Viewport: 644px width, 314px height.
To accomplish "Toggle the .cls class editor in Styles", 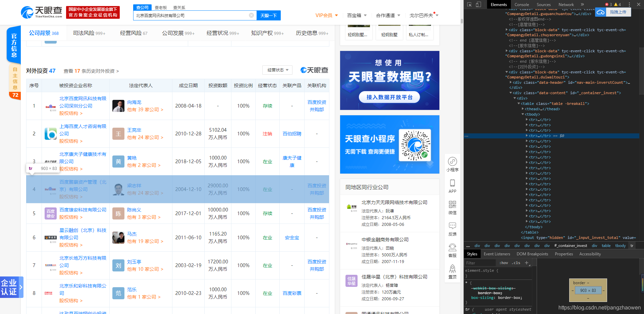I will pyautogui.click(x=516, y=263).
